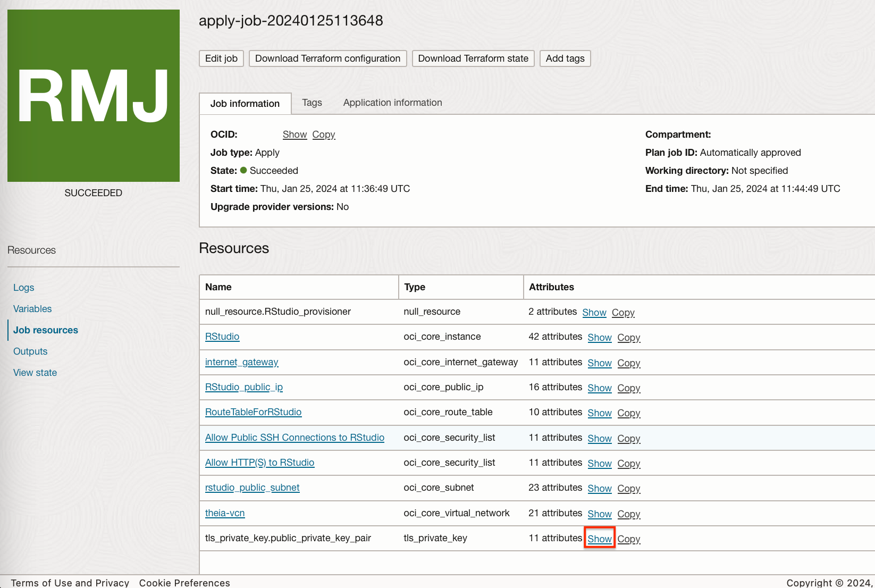Click the RMJ job status icon
Image resolution: width=875 pixels, height=588 pixels.
coord(94,96)
